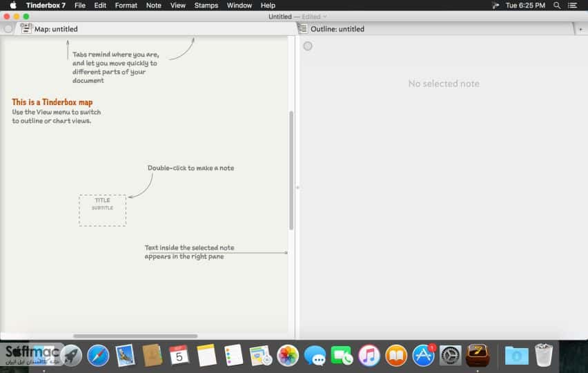Open the File menu
This screenshot has width=588, height=373.
80,6
